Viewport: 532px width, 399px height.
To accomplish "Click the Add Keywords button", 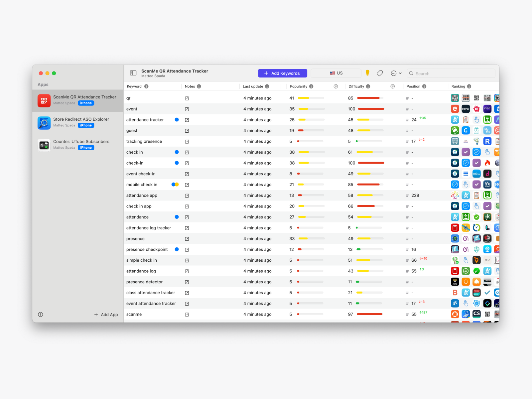I will (282, 73).
